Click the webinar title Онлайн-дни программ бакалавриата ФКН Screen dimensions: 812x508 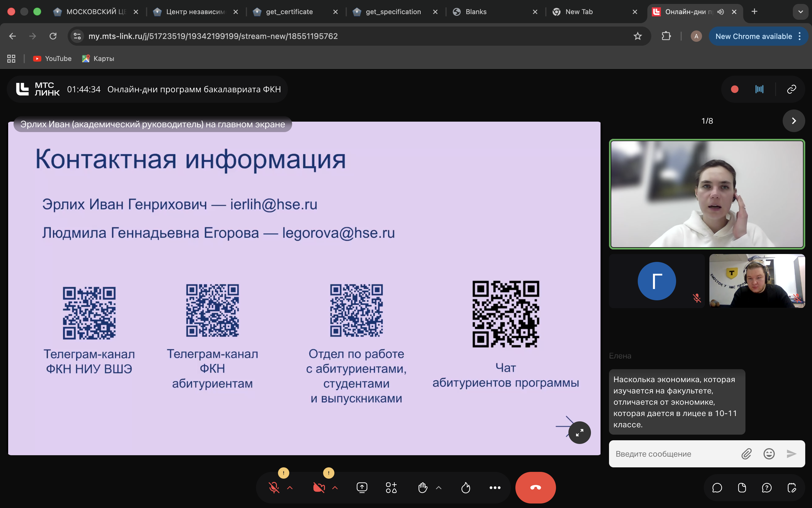point(194,89)
